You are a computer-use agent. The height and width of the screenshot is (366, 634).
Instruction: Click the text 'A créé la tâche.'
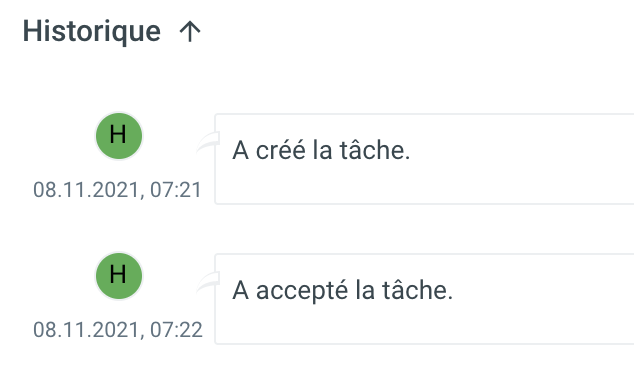coord(321,150)
